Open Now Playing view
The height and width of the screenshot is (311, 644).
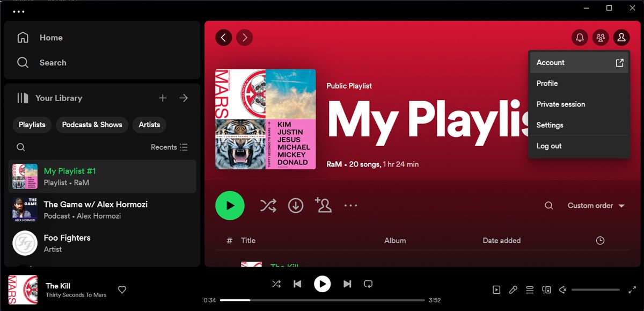[496, 290]
